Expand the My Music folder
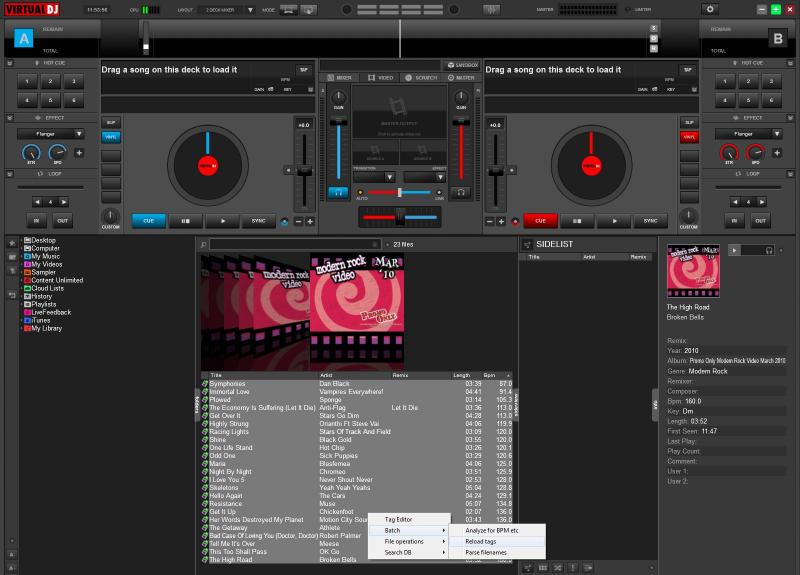Screen dimensions: 800x575 (21, 256)
